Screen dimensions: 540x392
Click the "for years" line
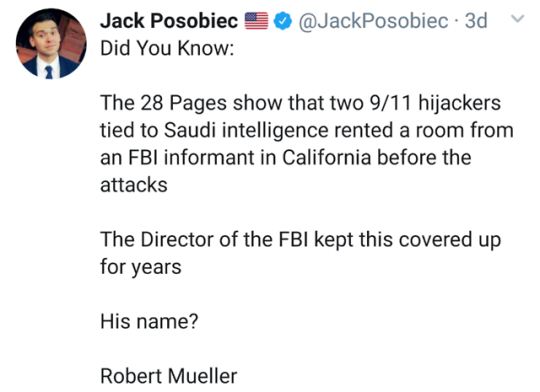click(x=141, y=267)
